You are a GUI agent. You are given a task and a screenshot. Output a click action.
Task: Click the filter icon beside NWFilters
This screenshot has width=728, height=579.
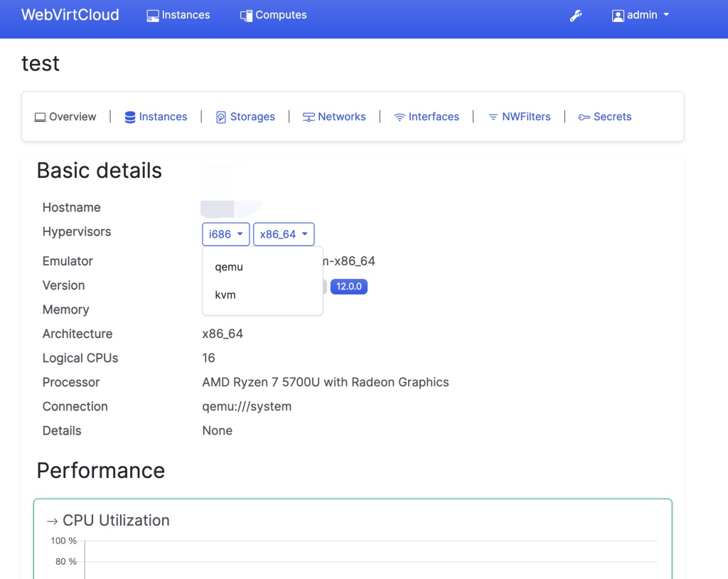click(x=493, y=117)
